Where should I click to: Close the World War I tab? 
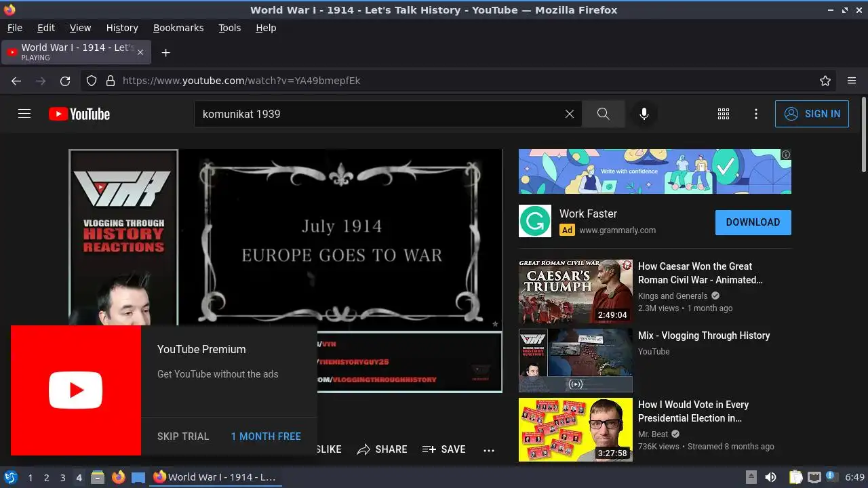point(140,52)
